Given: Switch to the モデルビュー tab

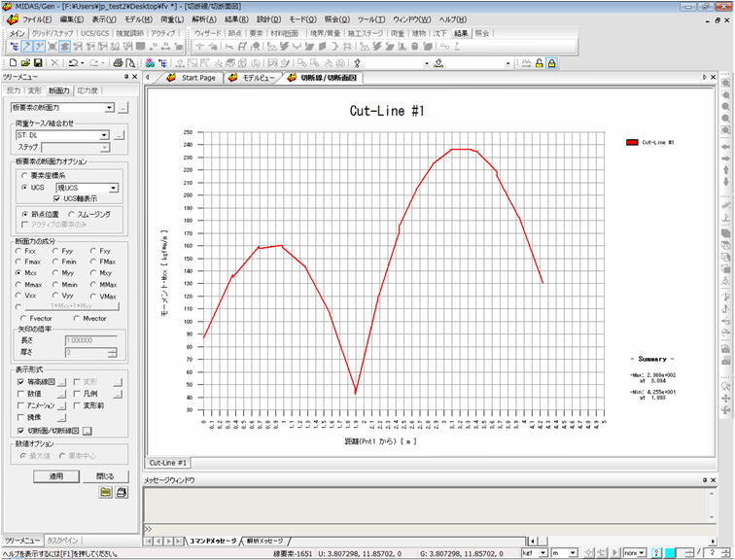Looking at the screenshot, I should click(x=252, y=78).
